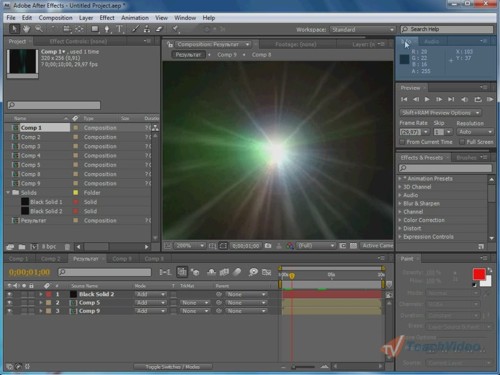Open the timeline Graph Editor
The width and height of the screenshot is (500, 375).
point(266,272)
